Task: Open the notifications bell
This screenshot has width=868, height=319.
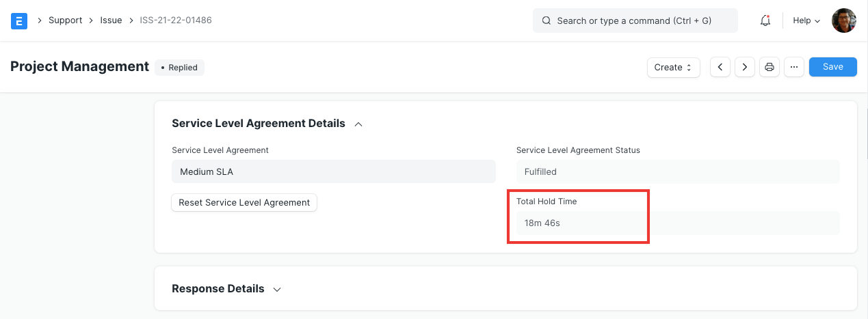Action: pos(765,20)
